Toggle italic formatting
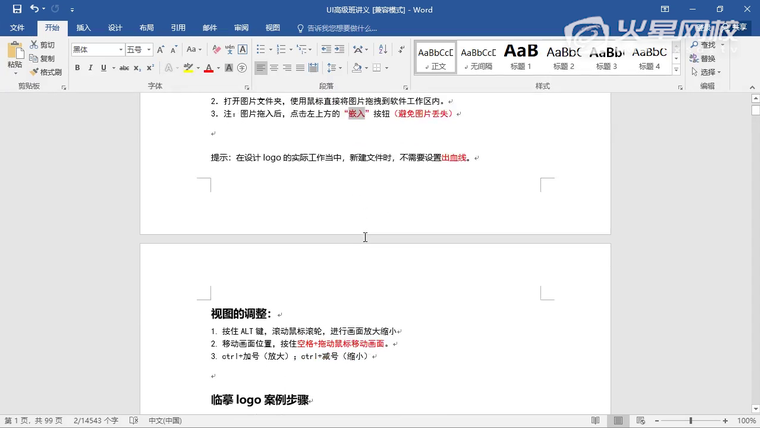This screenshot has width=760, height=428. pos(91,68)
